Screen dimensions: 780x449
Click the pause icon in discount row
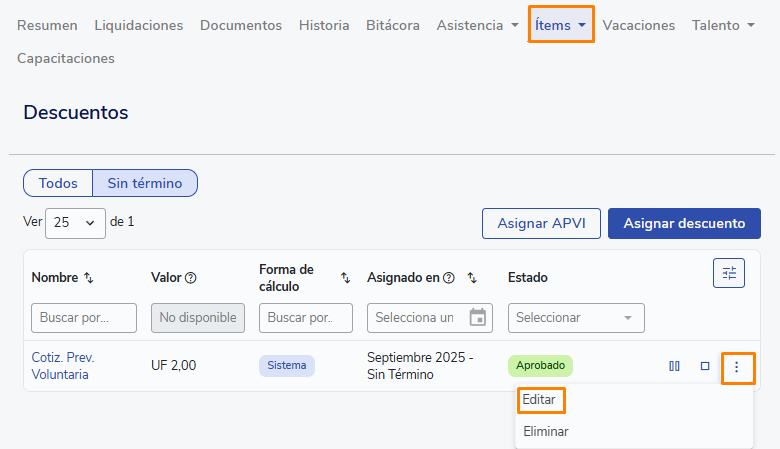coord(674,366)
